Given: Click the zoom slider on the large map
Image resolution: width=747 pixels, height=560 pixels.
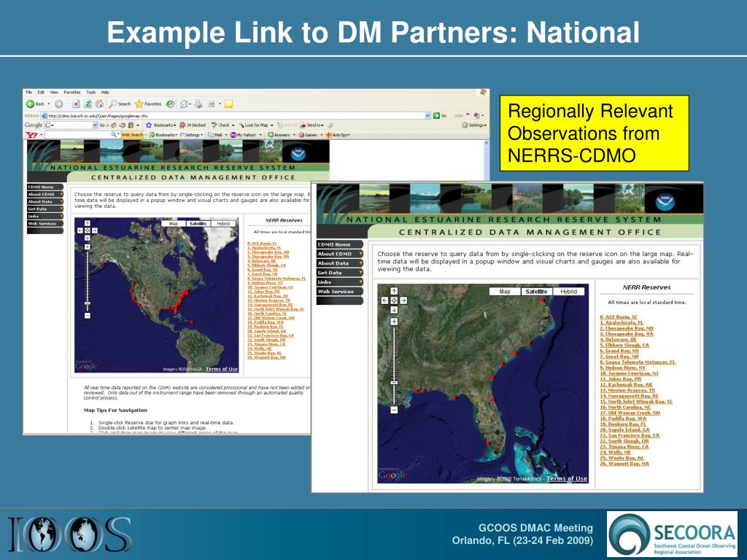Looking at the screenshot, I should [x=394, y=382].
